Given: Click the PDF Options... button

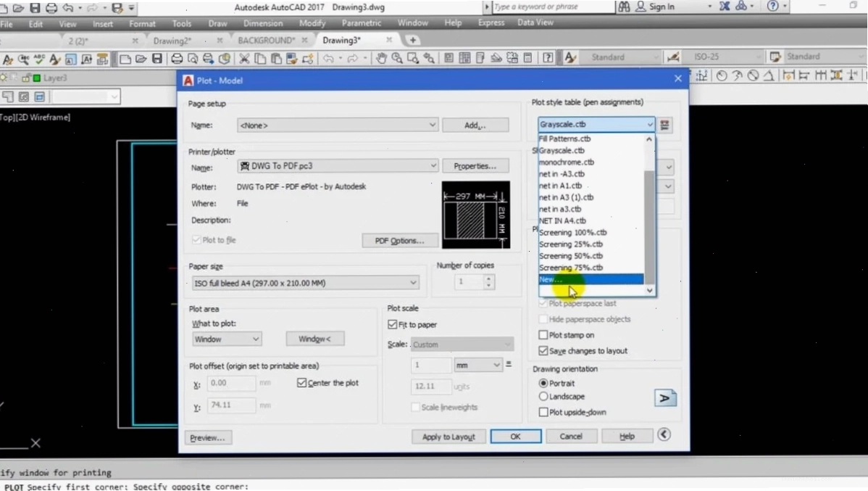Looking at the screenshot, I should pos(400,241).
